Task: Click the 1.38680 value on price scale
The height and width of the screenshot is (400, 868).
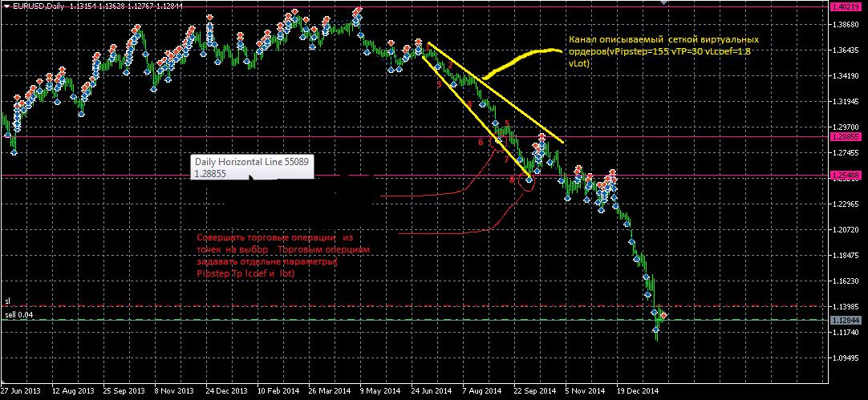Action: [x=846, y=25]
